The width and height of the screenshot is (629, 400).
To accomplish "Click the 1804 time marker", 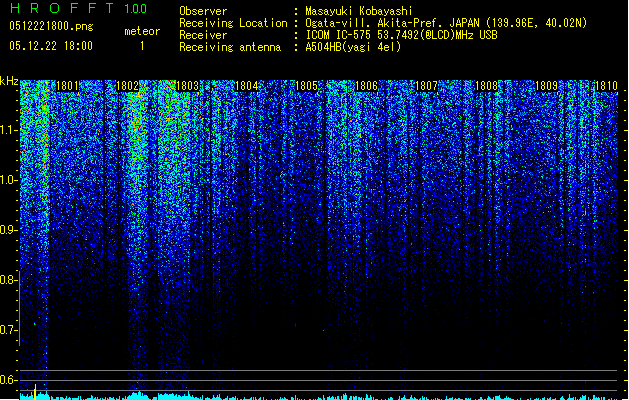I will tap(246, 86).
